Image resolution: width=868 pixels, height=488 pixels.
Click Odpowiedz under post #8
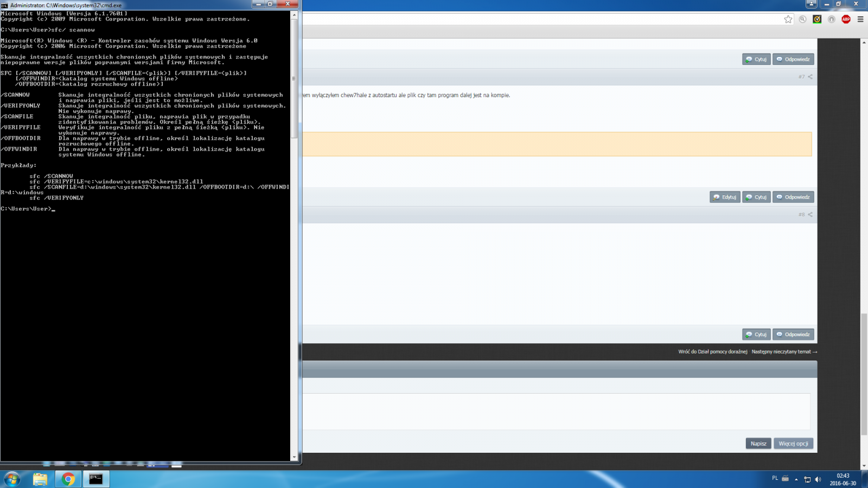click(793, 334)
